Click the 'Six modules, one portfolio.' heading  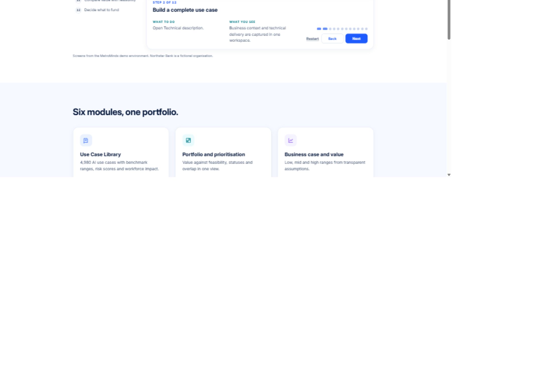point(125,112)
